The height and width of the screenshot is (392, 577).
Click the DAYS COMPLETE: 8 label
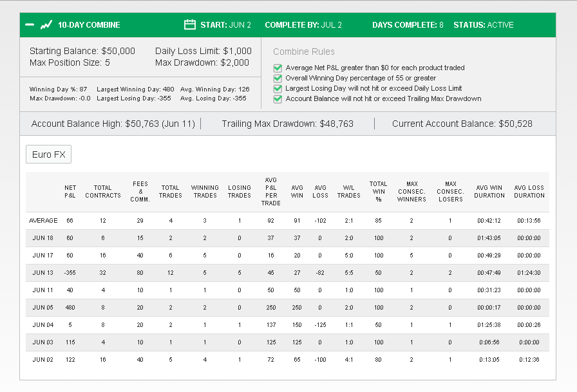tap(408, 25)
